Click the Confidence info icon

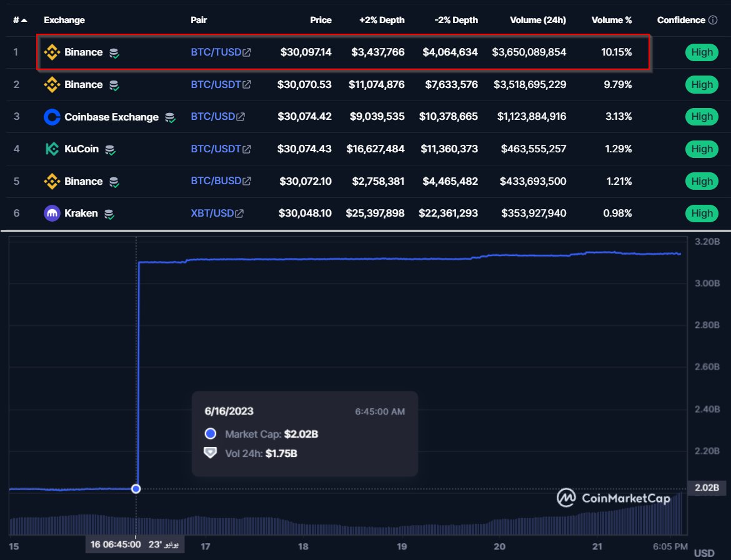tap(713, 20)
